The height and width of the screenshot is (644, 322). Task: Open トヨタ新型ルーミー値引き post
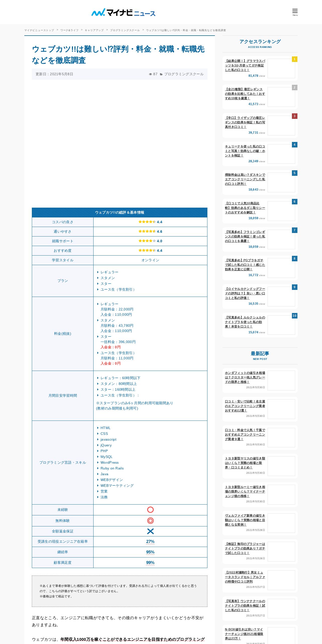coord(245,492)
